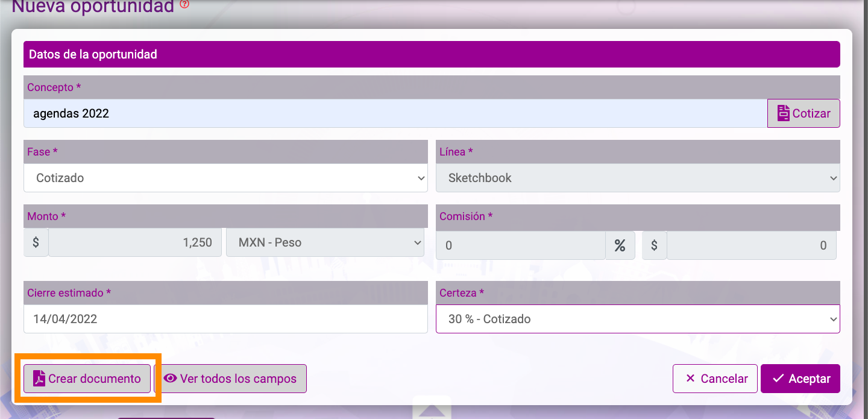Click the Datos de la oportunidad header
868x419 pixels.
coord(432,54)
